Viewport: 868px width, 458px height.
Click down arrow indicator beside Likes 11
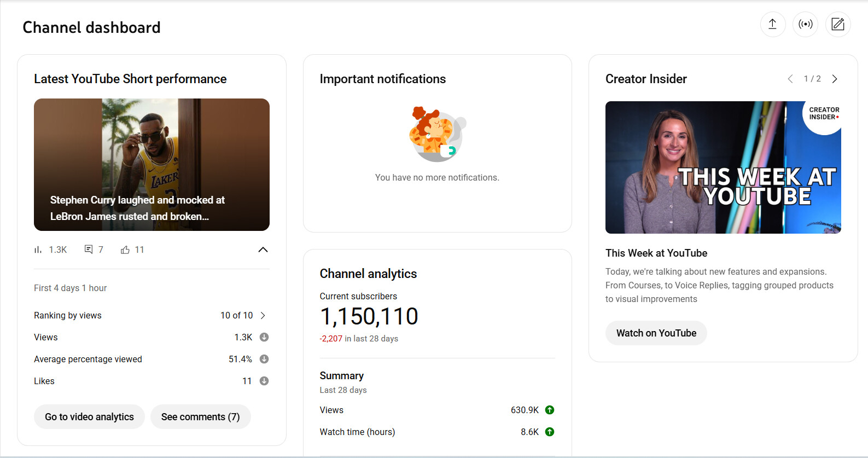(264, 381)
